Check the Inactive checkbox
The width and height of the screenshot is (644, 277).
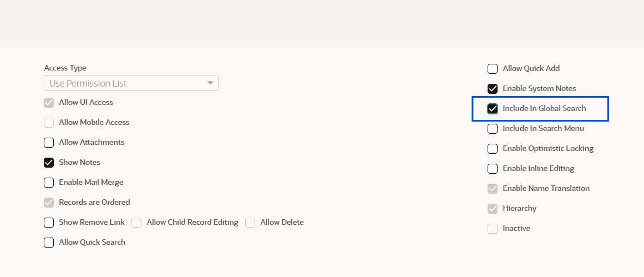click(x=493, y=229)
